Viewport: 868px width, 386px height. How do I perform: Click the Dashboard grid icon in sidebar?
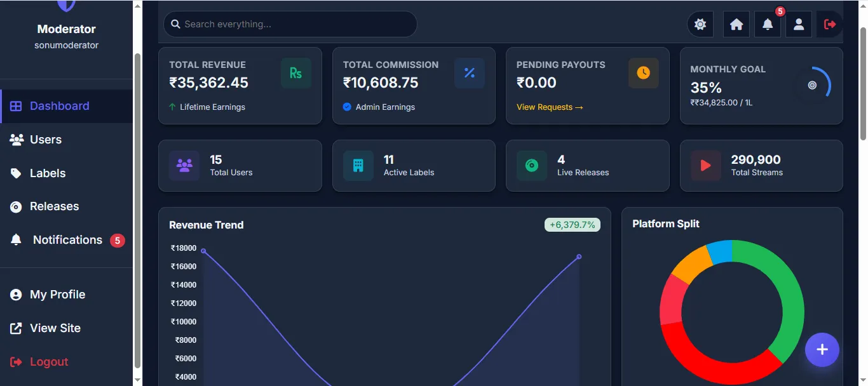(17, 106)
